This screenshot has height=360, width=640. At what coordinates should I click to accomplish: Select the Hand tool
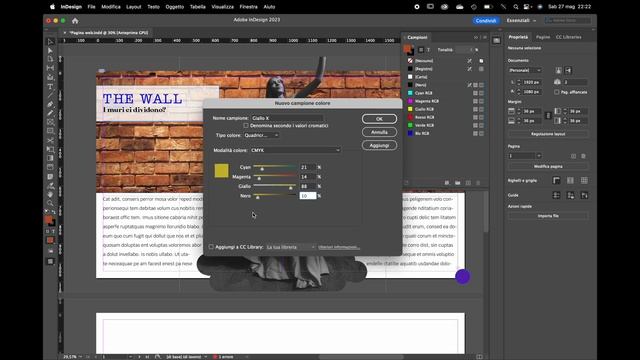click(50, 194)
